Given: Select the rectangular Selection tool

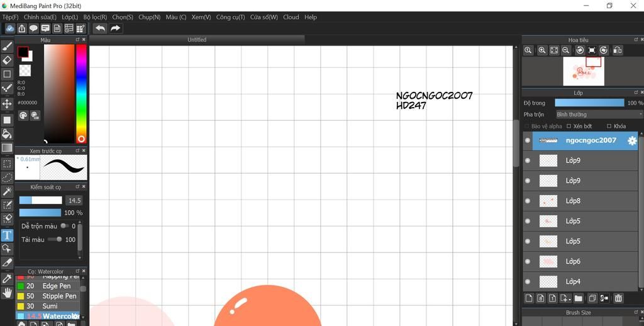Looking at the screenshot, I should (x=7, y=164).
